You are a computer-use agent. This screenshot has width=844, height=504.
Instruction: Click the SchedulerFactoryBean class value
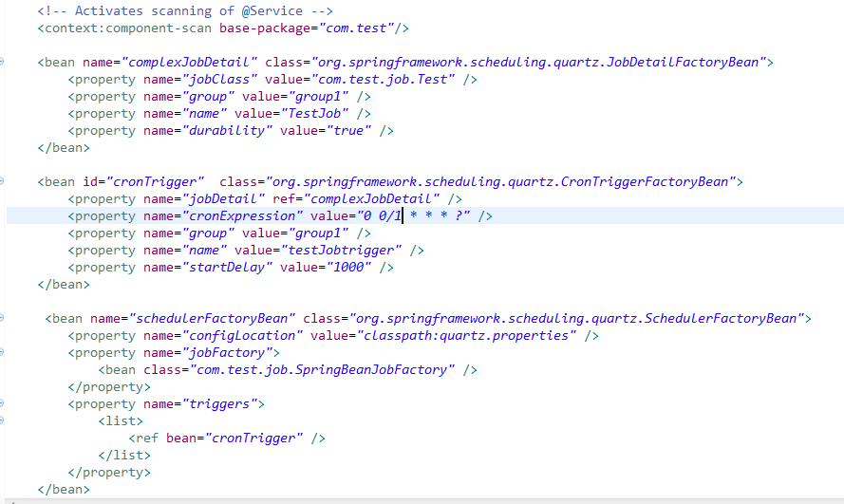tap(576, 318)
